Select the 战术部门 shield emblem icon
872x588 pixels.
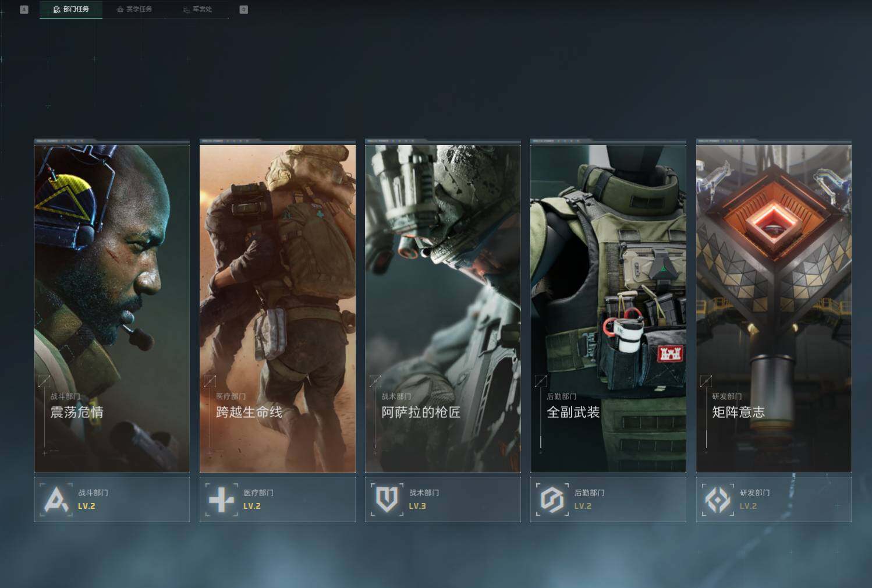click(387, 500)
